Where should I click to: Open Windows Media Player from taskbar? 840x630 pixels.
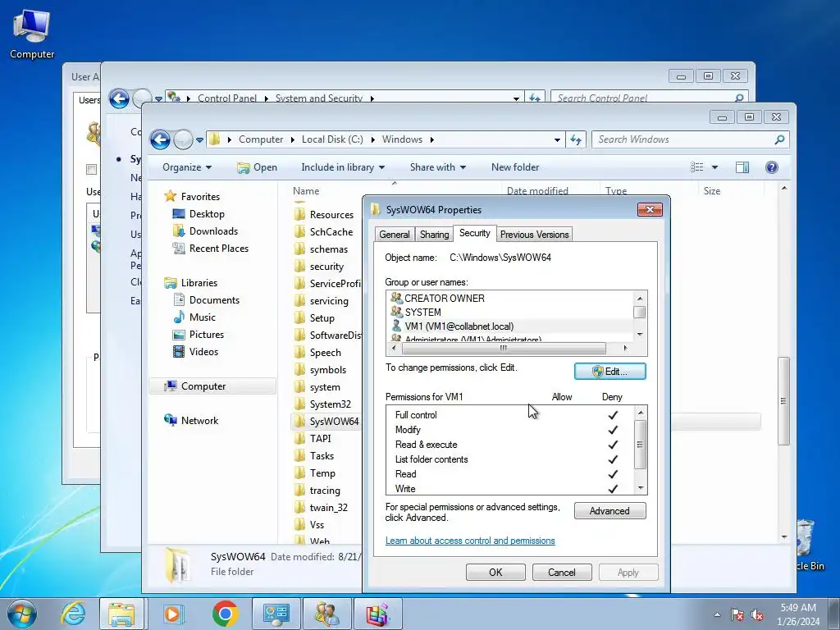click(x=173, y=614)
